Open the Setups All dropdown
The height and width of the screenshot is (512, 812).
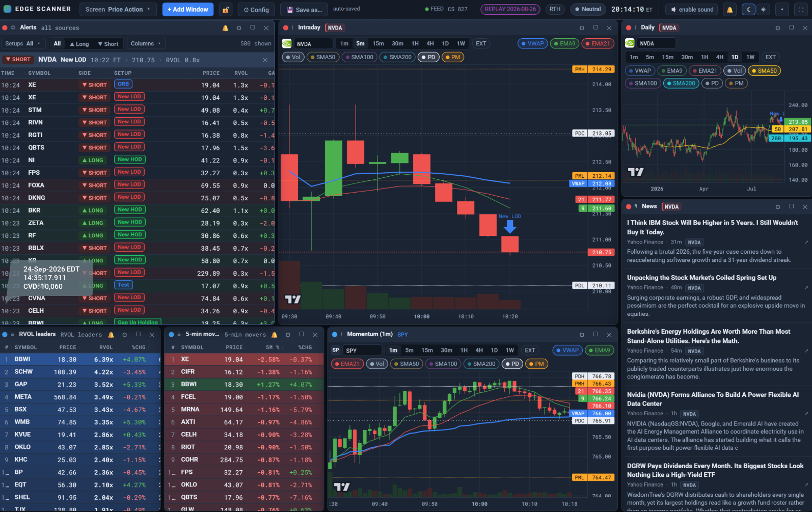(x=23, y=44)
